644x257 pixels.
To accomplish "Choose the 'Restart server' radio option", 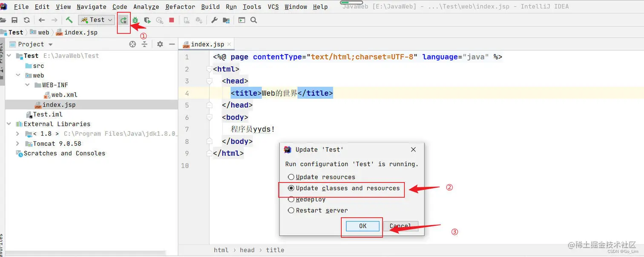I will pyautogui.click(x=291, y=210).
